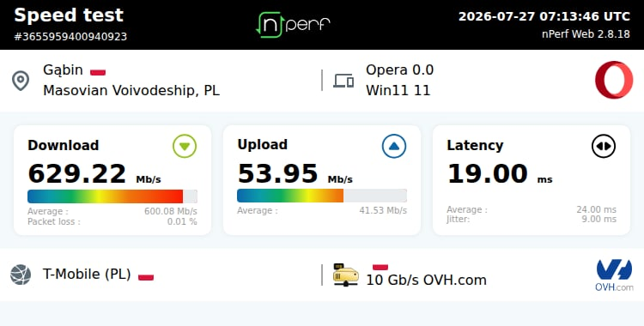Click the nPerf logo in header
The image size is (644, 326).
[293, 25]
